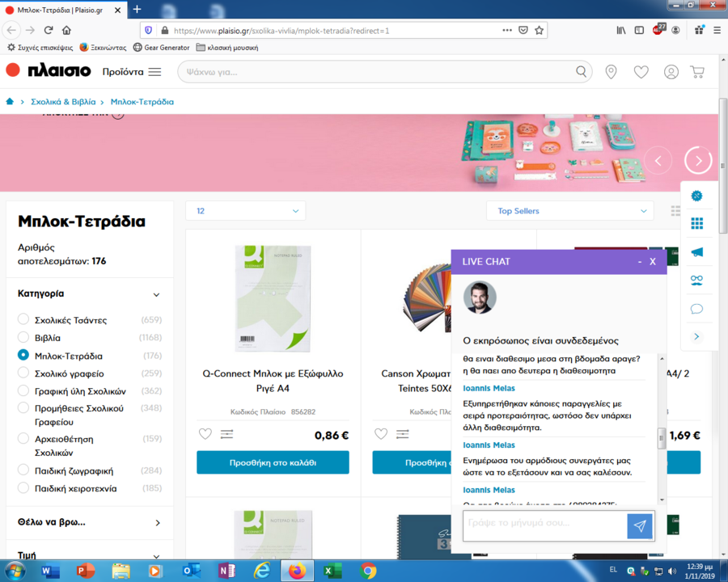Click the blue badge icon in sidebar
The height and width of the screenshot is (582, 728).
[x=696, y=196]
